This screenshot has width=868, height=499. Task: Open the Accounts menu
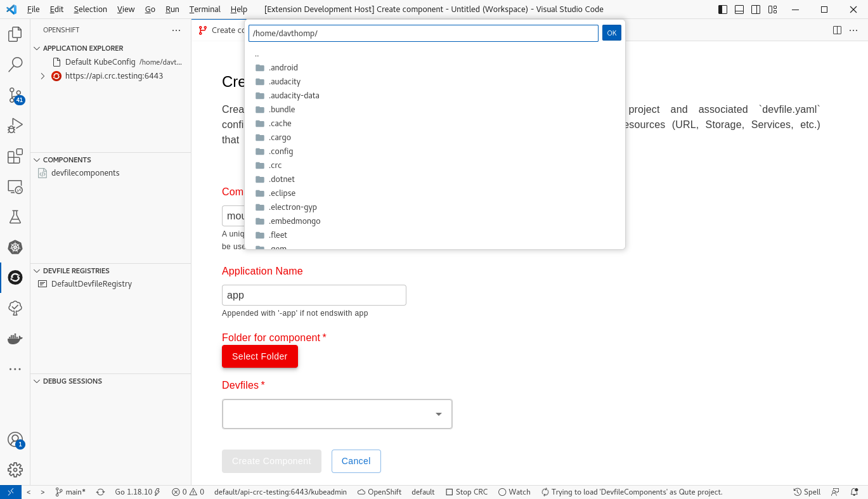pos(15,440)
